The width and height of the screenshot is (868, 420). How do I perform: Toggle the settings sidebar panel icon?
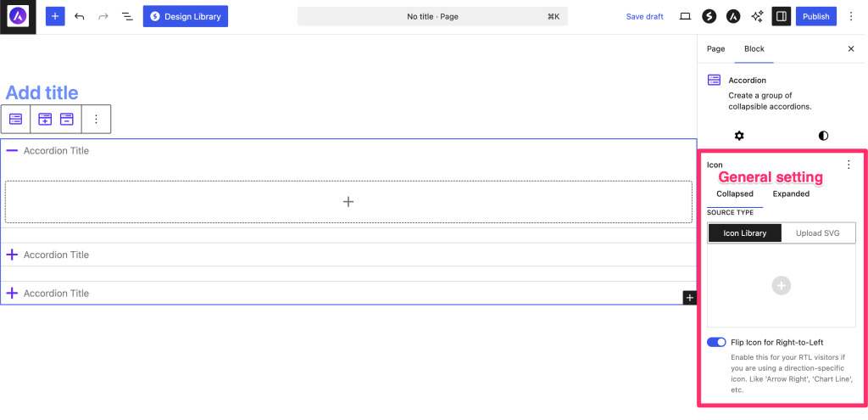782,16
